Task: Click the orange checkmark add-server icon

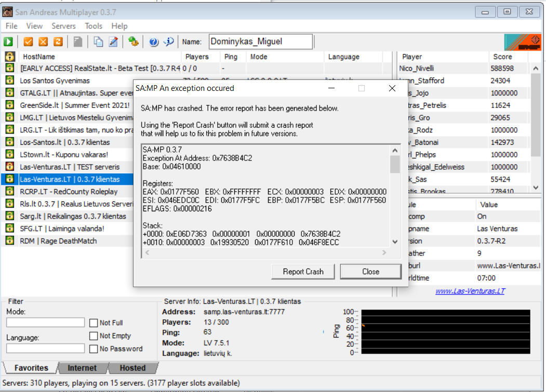Action: (28, 42)
